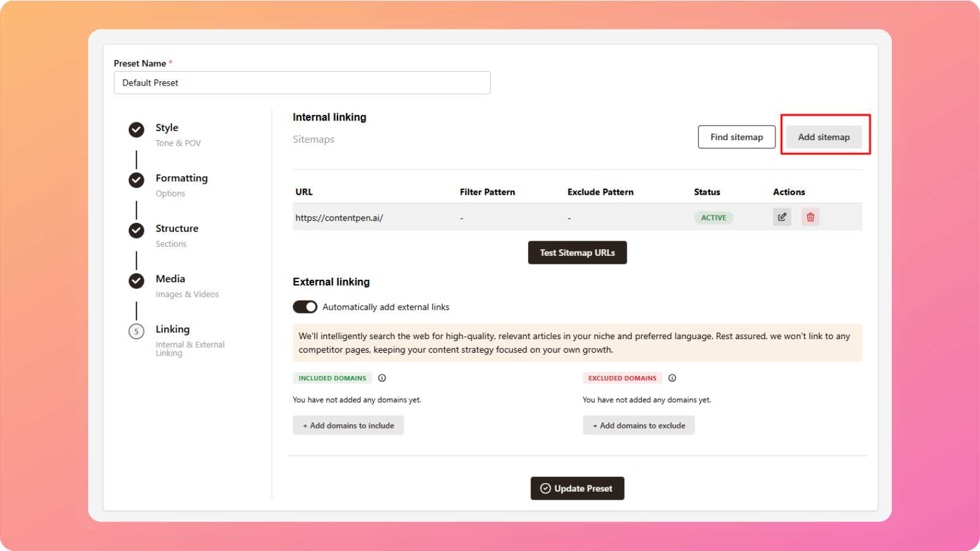This screenshot has width=980, height=551.
Task: Click the Media step checkmark icon
Action: (x=137, y=280)
